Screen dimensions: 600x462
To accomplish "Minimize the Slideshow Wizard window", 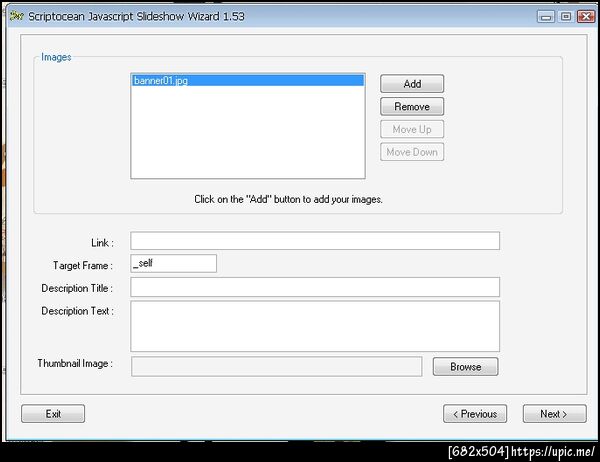I will (545, 16).
